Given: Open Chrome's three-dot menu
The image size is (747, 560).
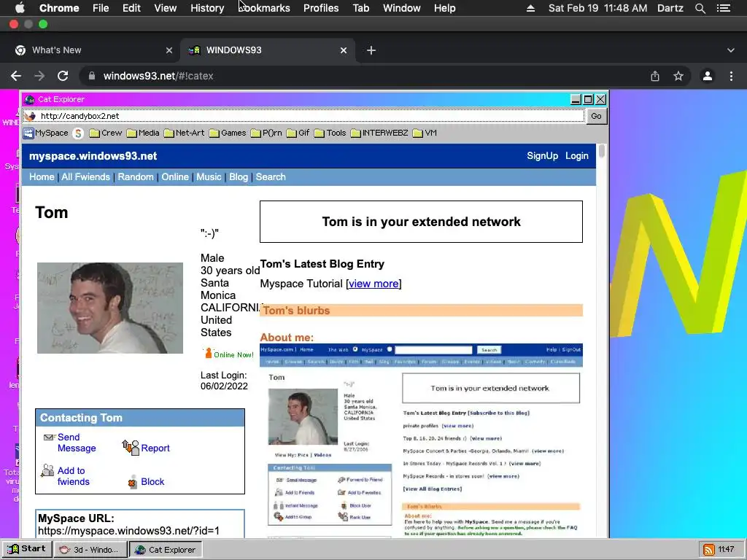Looking at the screenshot, I should pos(731,76).
